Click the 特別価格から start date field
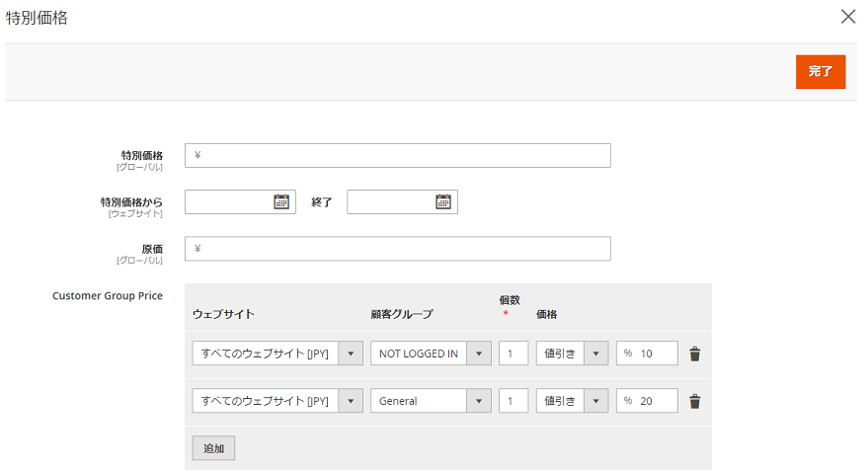This screenshot has height=472, width=868. tap(228, 202)
